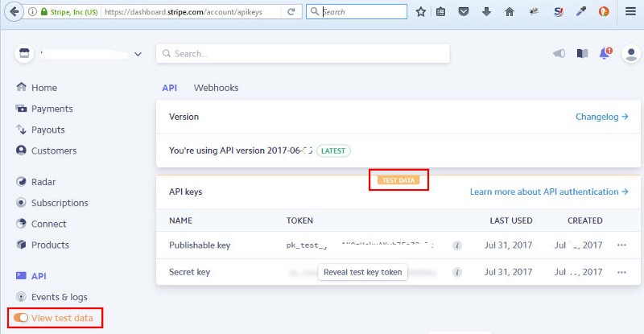This screenshot has width=644, height=334.
Task: Select the API tab
Action: (170, 88)
